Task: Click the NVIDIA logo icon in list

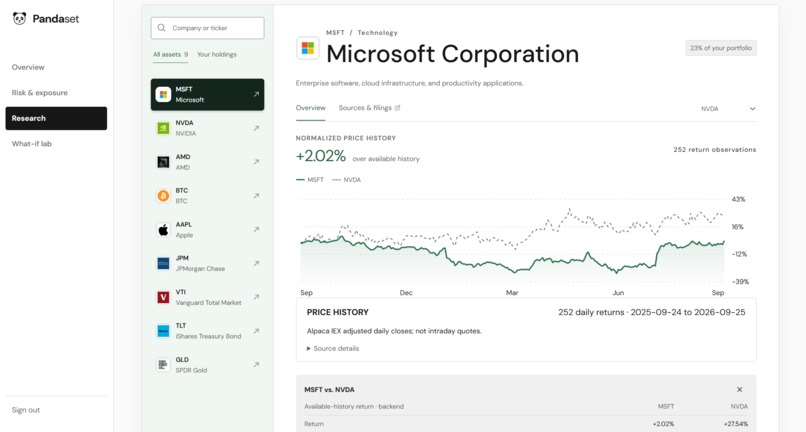Action: coord(163,128)
